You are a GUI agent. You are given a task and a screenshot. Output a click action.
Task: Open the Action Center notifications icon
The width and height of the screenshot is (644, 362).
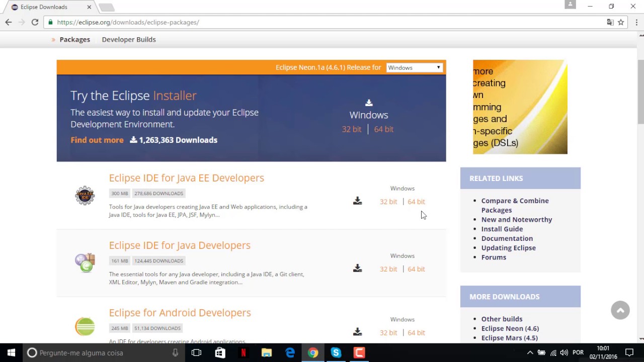tap(629, 352)
